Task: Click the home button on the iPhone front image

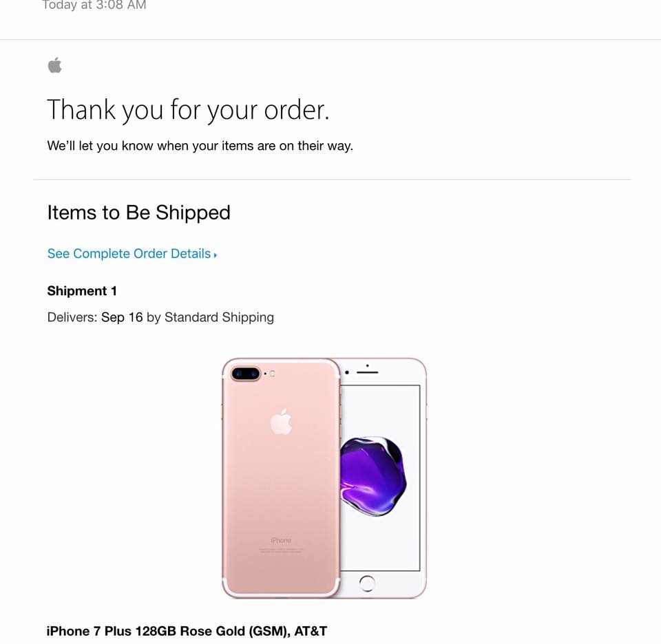Action: point(367,583)
